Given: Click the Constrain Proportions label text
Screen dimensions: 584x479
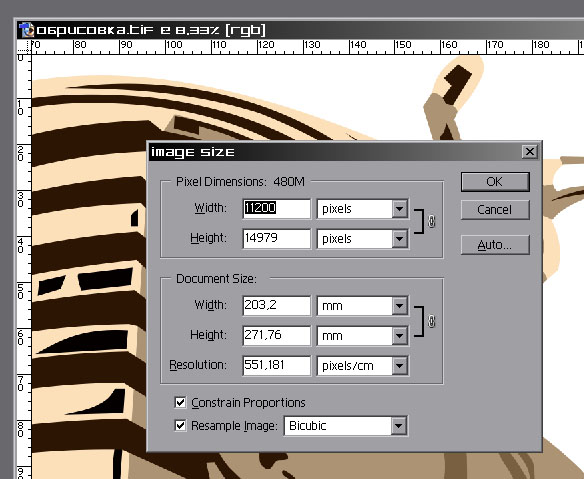Looking at the screenshot, I should (x=248, y=403).
